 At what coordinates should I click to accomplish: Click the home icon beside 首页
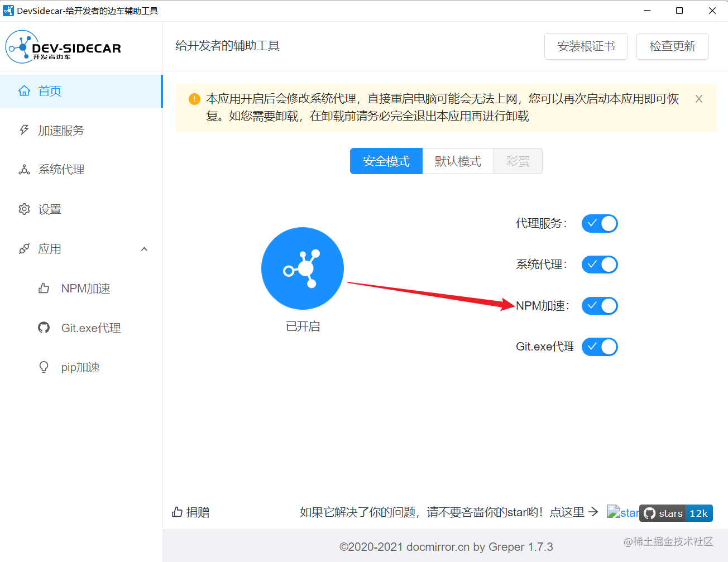24,90
